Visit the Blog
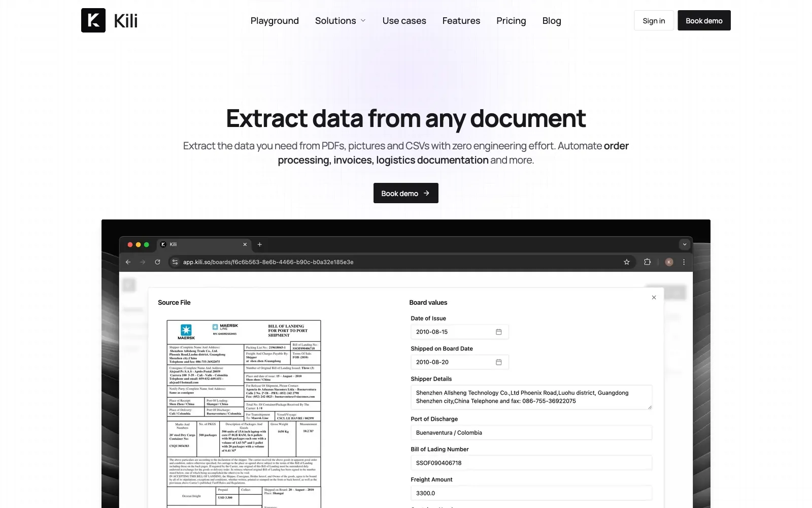812x508 pixels. (x=552, y=21)
